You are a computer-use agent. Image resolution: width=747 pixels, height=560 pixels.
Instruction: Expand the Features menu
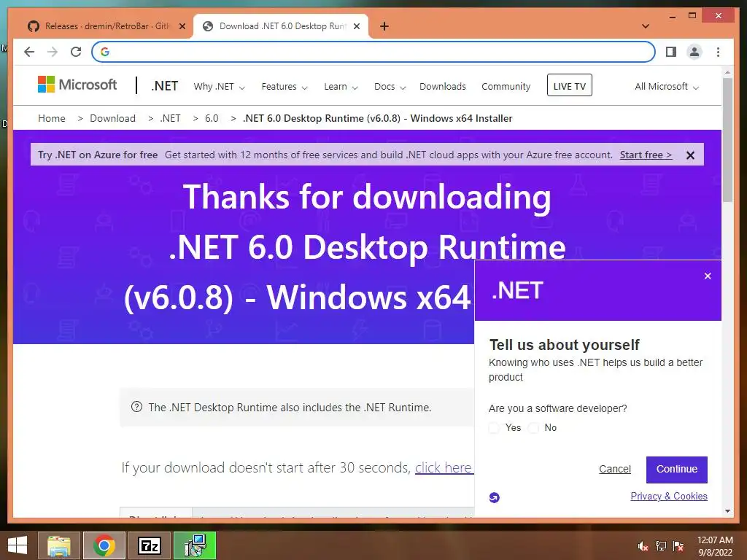tap(285, 87)
